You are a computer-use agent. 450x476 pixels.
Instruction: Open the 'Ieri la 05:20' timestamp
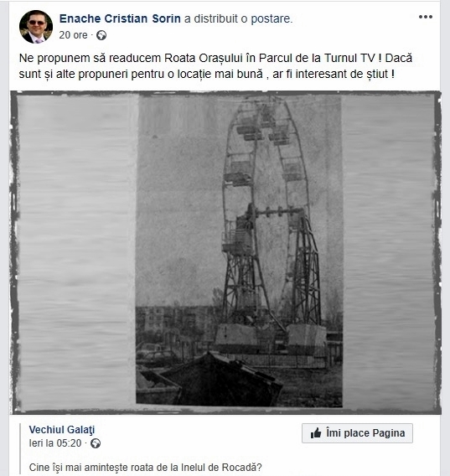(x=55, y=443)
